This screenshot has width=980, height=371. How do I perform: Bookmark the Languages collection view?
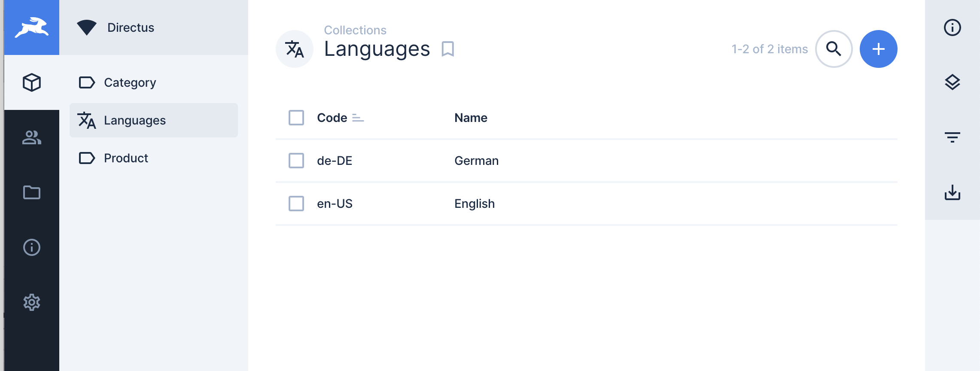pos(447,49)
